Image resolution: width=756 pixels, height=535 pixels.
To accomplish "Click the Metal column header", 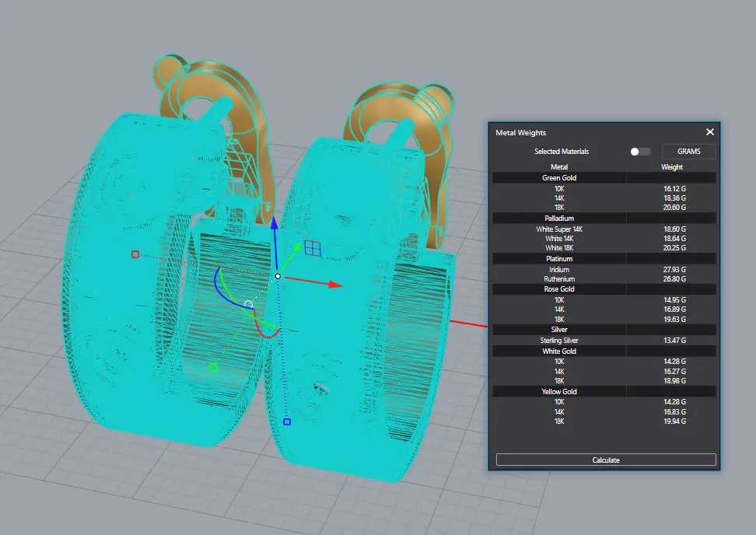I will (559, 166).
